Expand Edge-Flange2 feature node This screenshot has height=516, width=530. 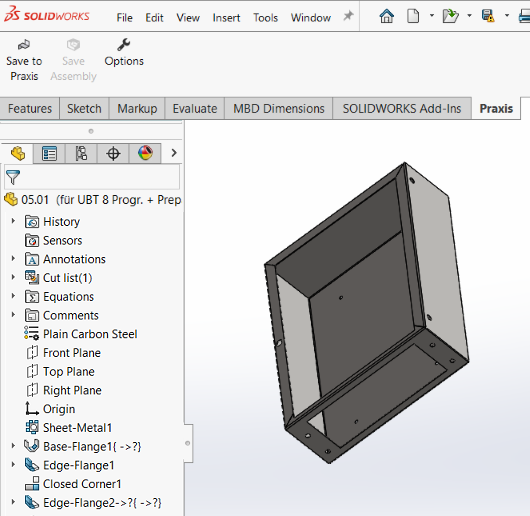click(13, 502)
